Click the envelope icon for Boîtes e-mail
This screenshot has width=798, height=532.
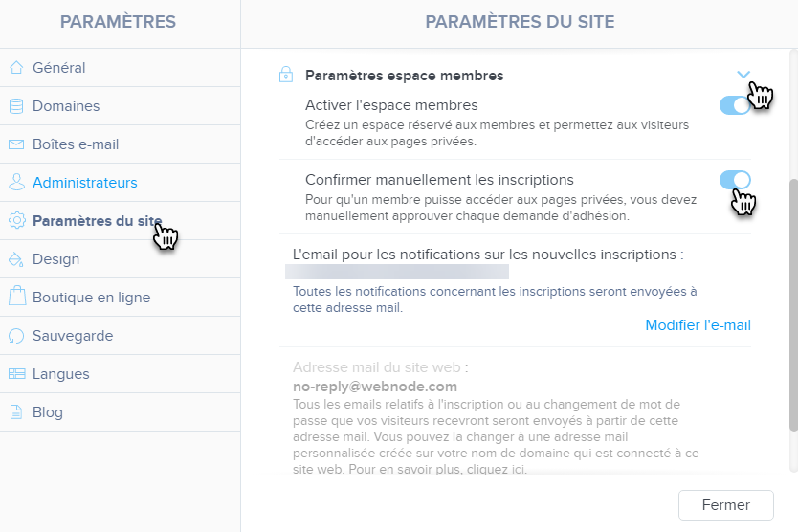pos(15,144)
